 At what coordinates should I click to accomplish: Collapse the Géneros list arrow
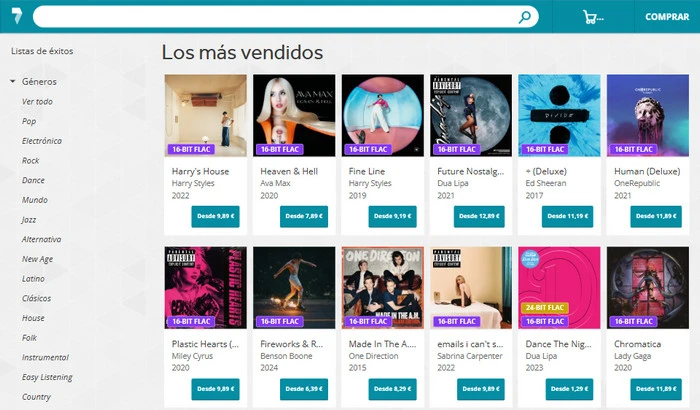coord(12,81)
